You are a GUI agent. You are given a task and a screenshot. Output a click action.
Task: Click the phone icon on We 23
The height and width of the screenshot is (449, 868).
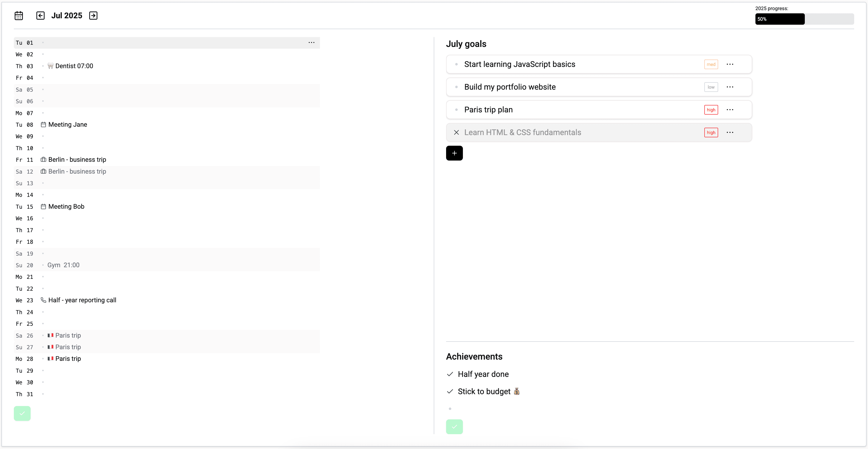coord(43,300)
